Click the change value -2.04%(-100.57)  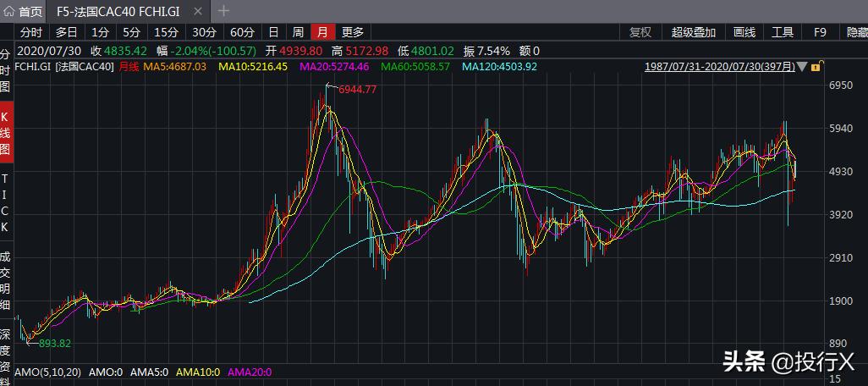click(214, 51)
